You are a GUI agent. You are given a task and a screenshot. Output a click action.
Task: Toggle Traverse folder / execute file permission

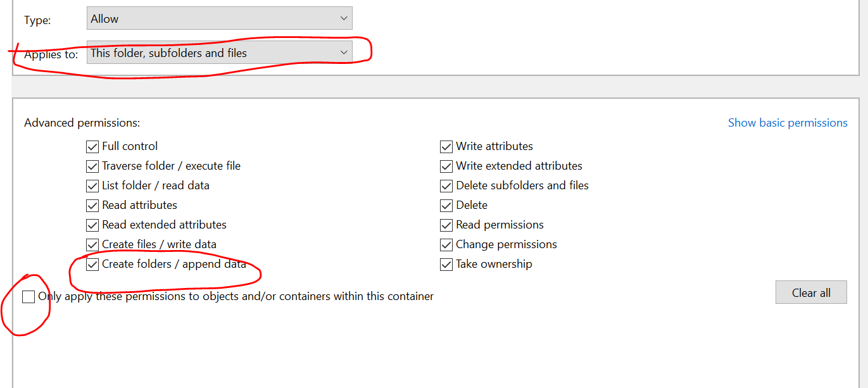click(x=92, y=166)
